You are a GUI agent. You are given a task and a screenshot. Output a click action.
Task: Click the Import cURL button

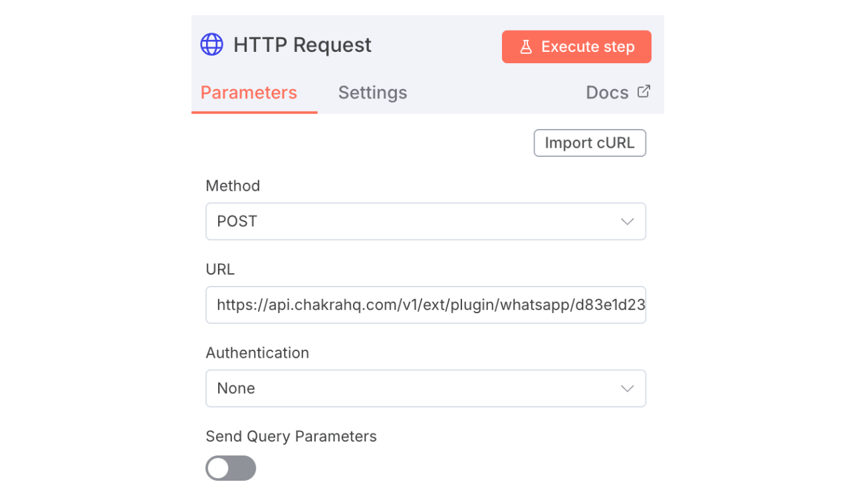[590, 143]
